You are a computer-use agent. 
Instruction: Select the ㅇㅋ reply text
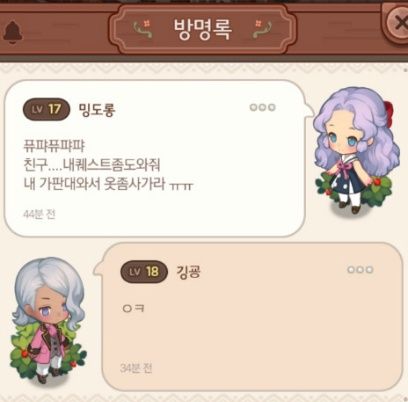tap(133, 308)
